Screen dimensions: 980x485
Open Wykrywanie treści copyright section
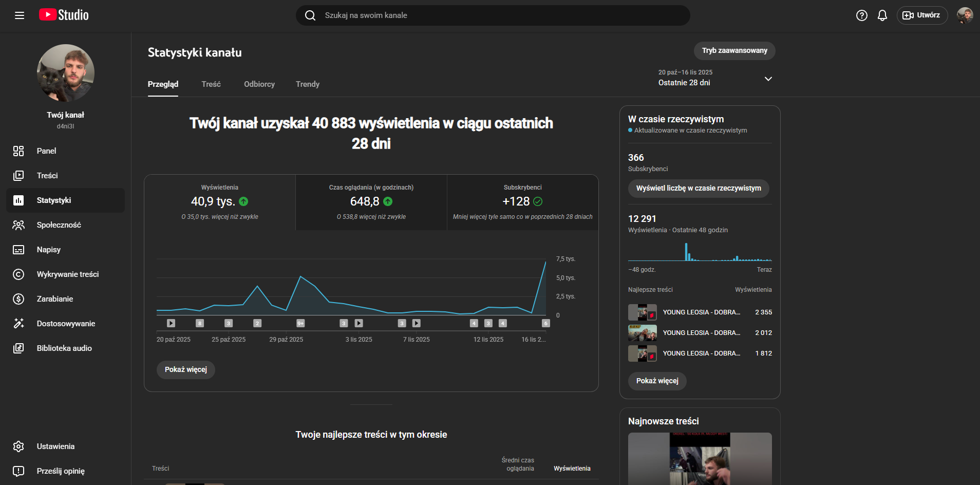point(67,274)
